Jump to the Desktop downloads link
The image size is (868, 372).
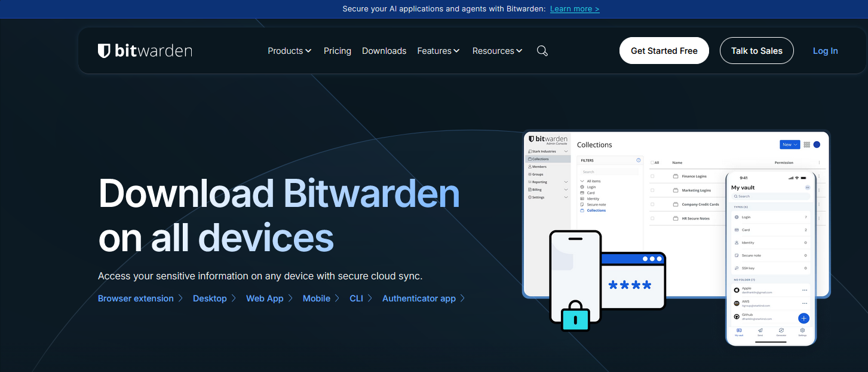tap(210, 298)
